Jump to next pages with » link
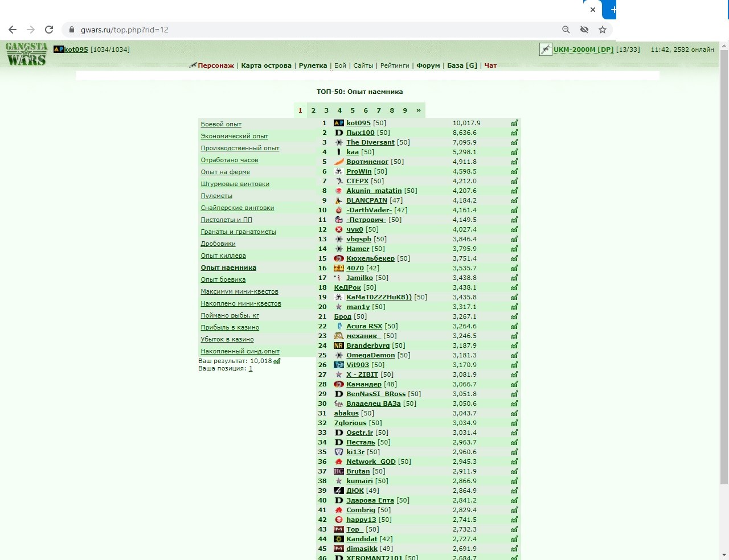 (419, 110)
